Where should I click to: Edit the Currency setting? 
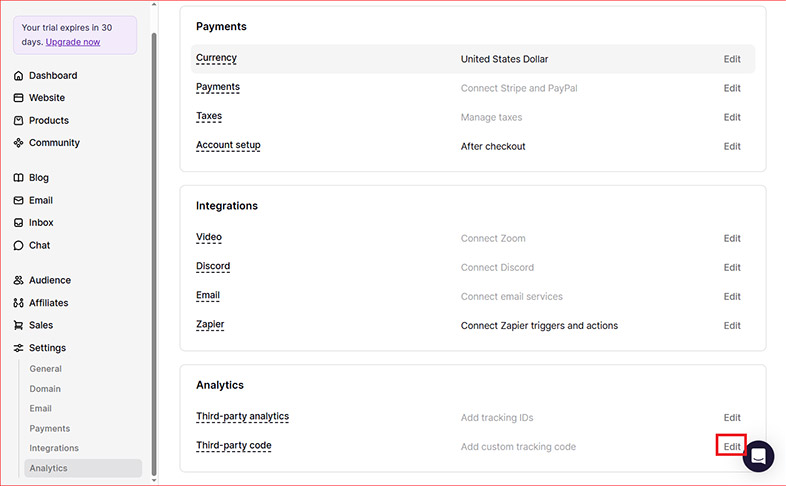tap(732, 59)
